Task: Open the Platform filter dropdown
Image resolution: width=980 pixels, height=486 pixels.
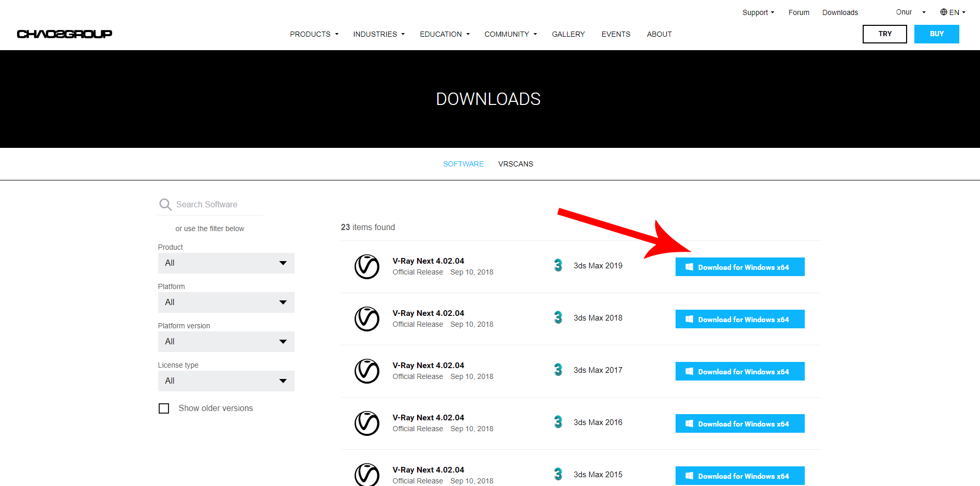Action: (226, 302)
